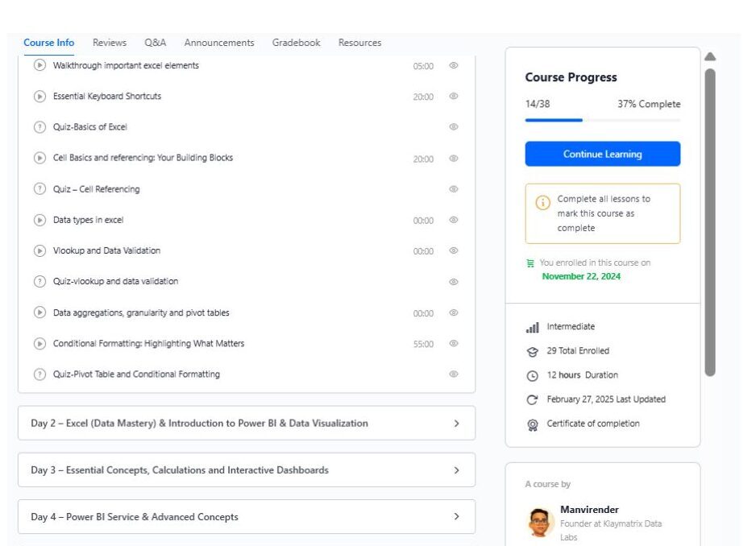Go to the Announcements tab

(x=219, y=43)
